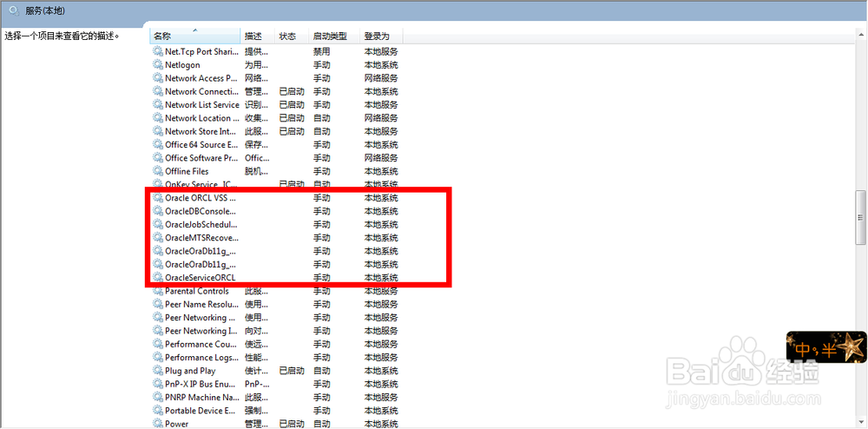Select the Netlogon service name
Viewport: 868px width, 429px height.
(x=182, y=65)
